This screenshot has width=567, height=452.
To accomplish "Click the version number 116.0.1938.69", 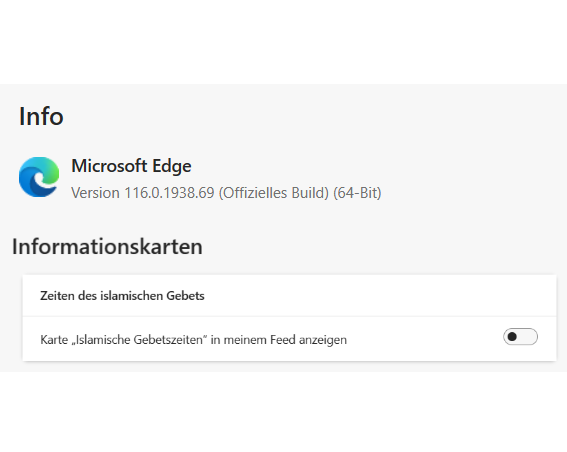I will [169, 193].
